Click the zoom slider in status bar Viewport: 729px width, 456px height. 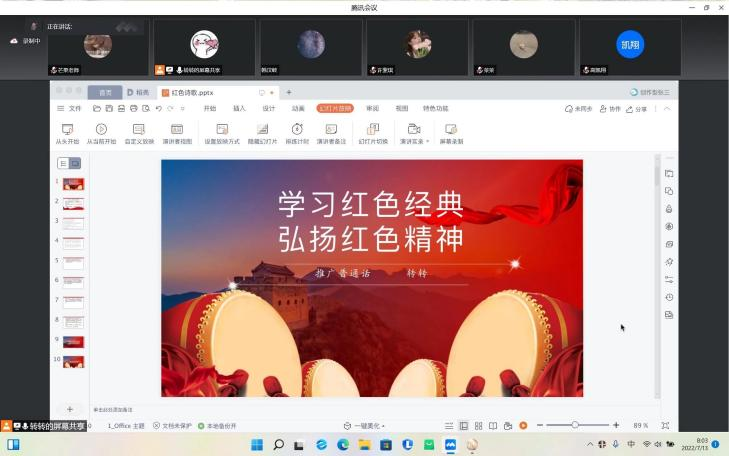point(575,425)
